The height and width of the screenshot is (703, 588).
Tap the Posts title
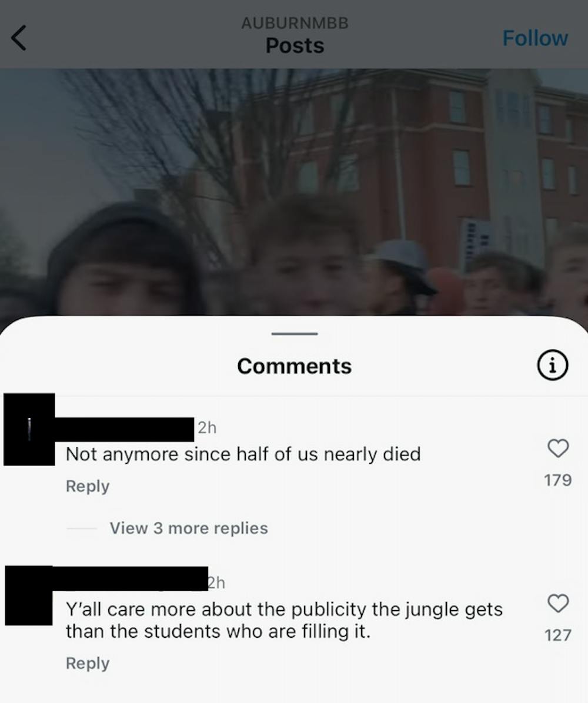coord(295,46)
